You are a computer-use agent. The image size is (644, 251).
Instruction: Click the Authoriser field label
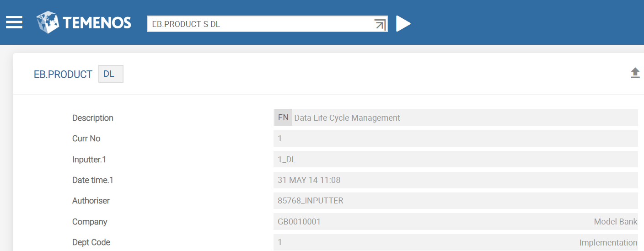[x=91, y=201]
